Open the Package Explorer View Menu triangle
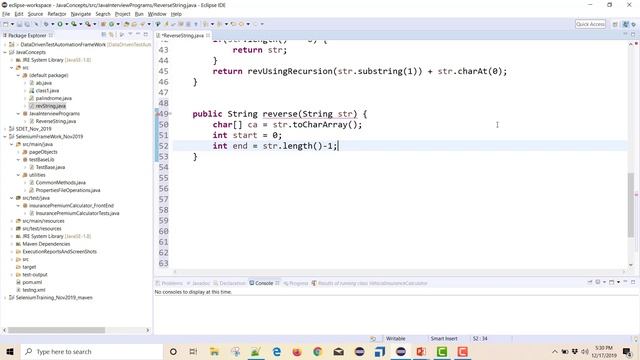 pyautogui.click(x=131, y=34)
